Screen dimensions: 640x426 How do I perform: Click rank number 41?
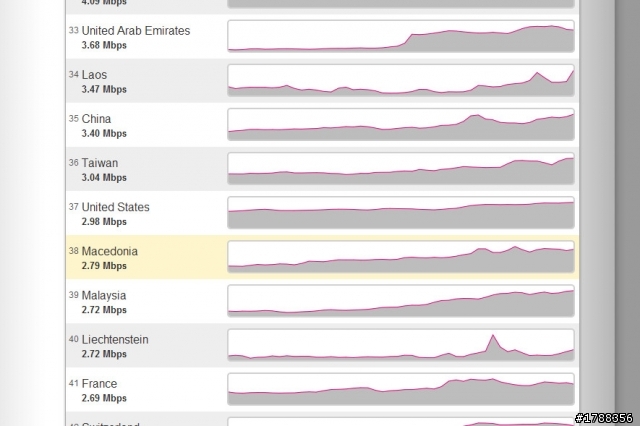pyautogui.click(x=73, y=383)
